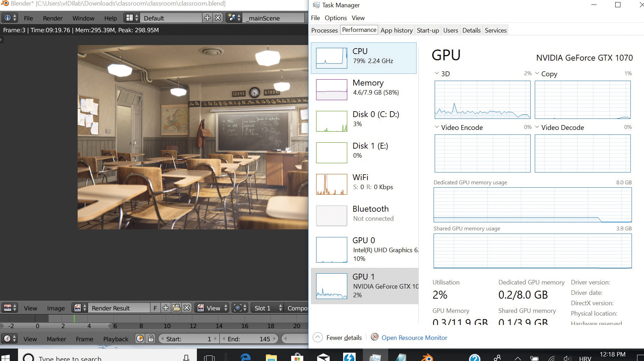Toggle the time range lock icon

point(151,339)
